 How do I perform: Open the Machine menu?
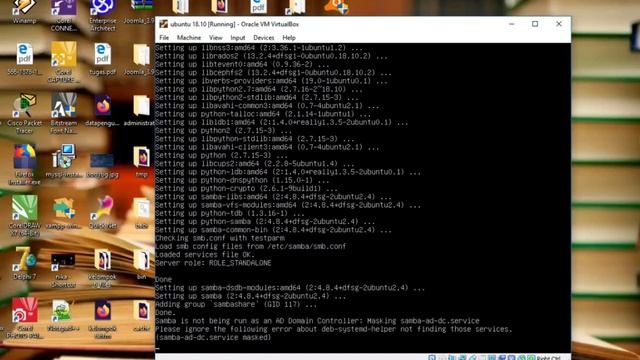[x=189, y=38]
